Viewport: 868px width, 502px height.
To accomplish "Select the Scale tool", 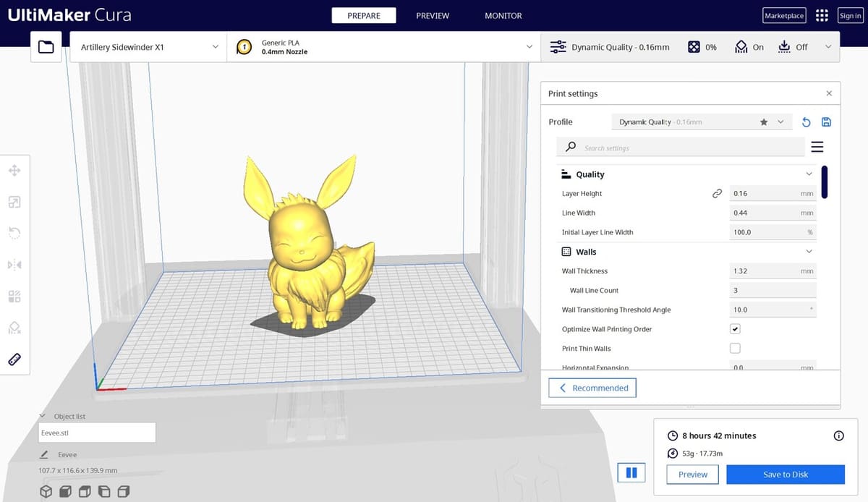I will coord(14,202).
